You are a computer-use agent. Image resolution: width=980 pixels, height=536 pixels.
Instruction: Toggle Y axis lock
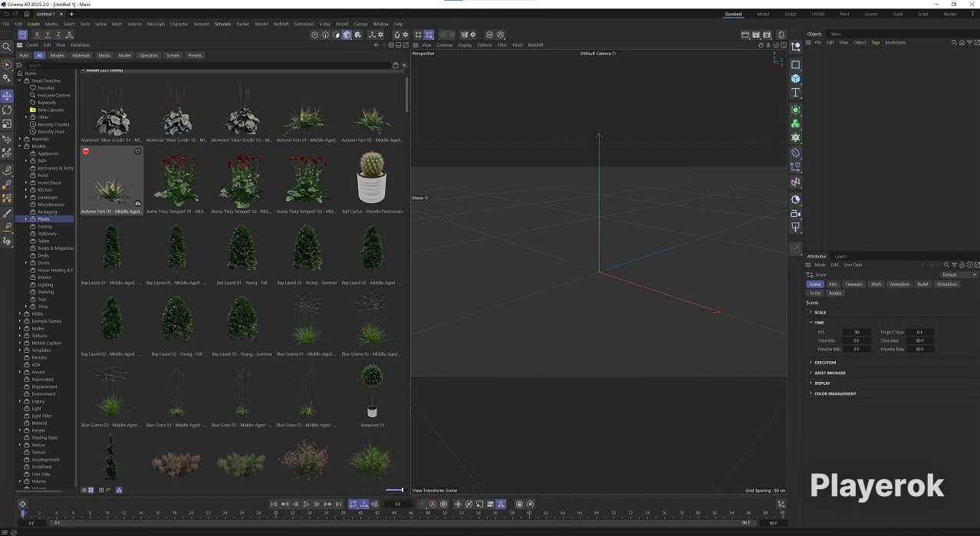pos(48,35)
